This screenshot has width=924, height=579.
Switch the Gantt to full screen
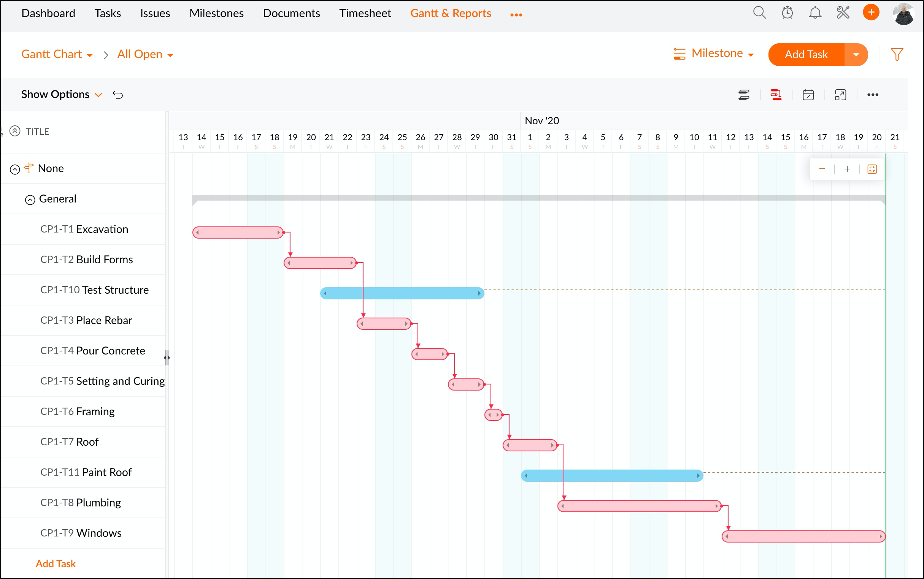coord(840,95)
